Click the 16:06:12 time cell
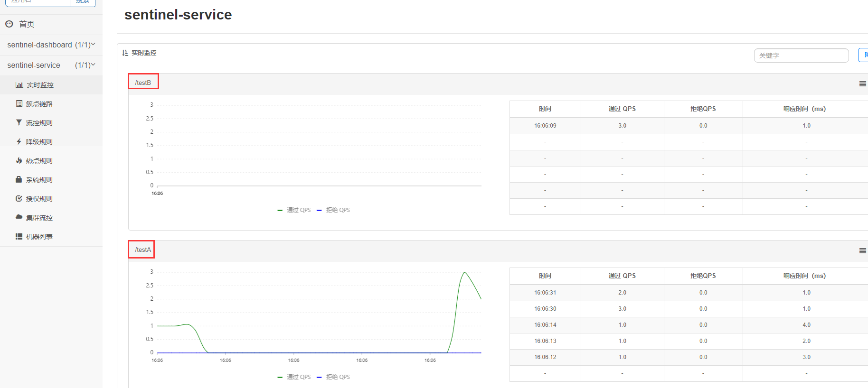This screenshot has width=868, height=388. point(545,357)
